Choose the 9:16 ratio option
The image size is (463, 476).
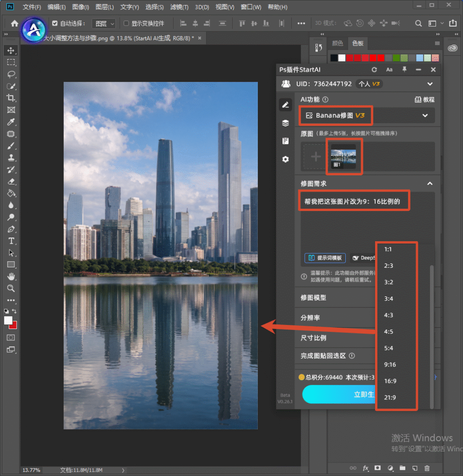tap(390, 364)
